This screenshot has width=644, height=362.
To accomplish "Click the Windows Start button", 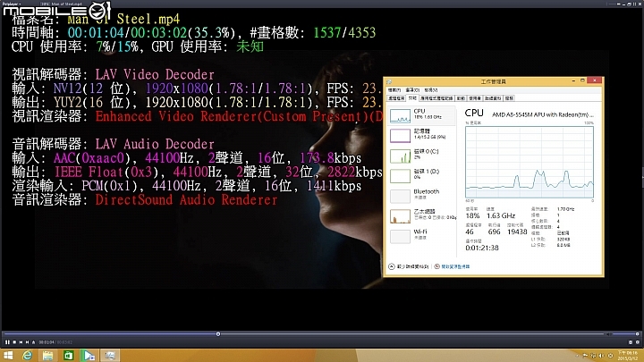I will click(x=8, y=355).
